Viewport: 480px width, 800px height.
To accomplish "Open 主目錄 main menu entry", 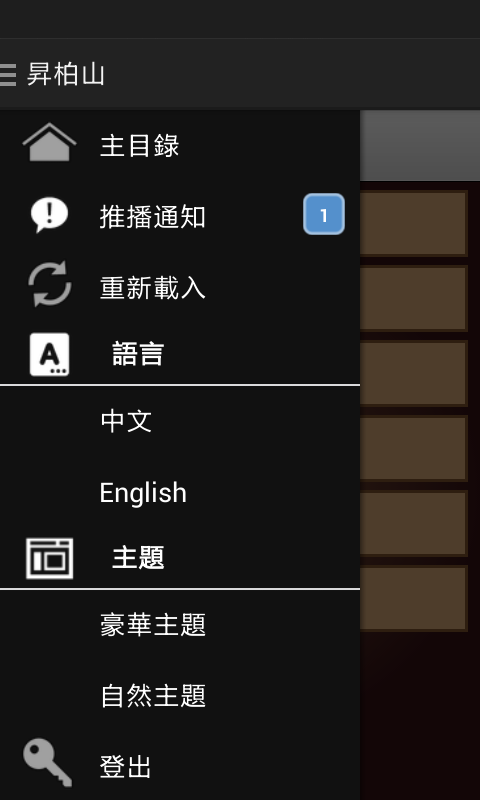I will coord(180,145).
